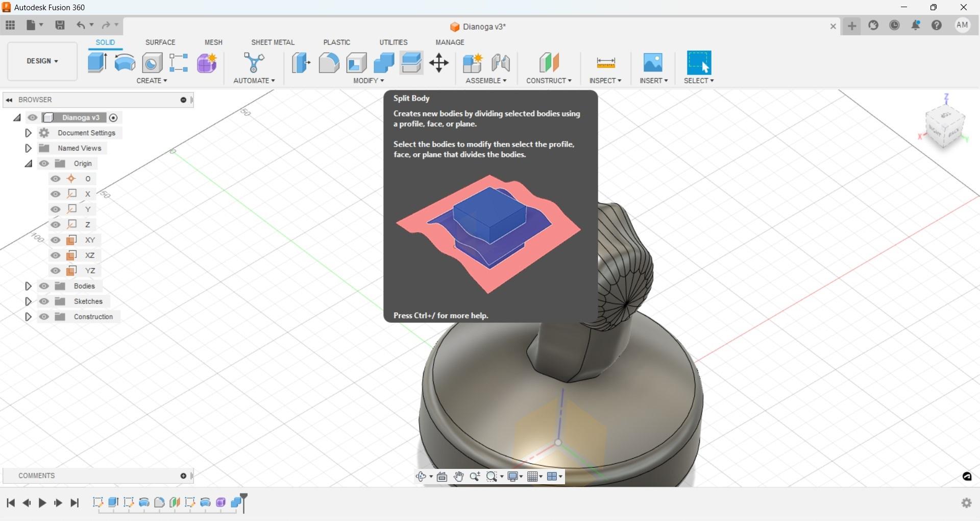Open the AM account profile button
The height and width of the screenshot is (521, 980).
963,25
